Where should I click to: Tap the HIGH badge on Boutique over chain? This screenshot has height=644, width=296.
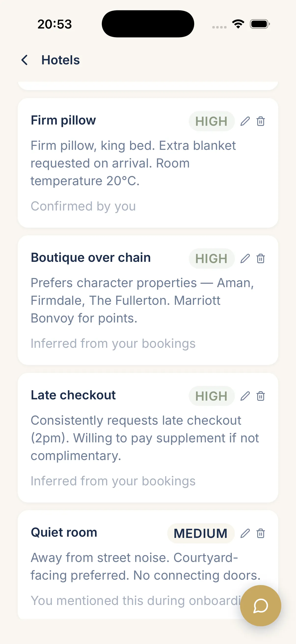(211, 258)
